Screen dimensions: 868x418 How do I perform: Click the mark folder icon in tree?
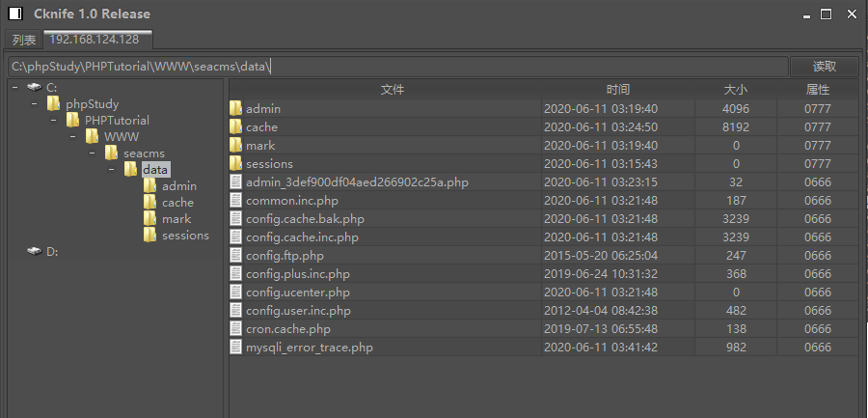[150, 219]
